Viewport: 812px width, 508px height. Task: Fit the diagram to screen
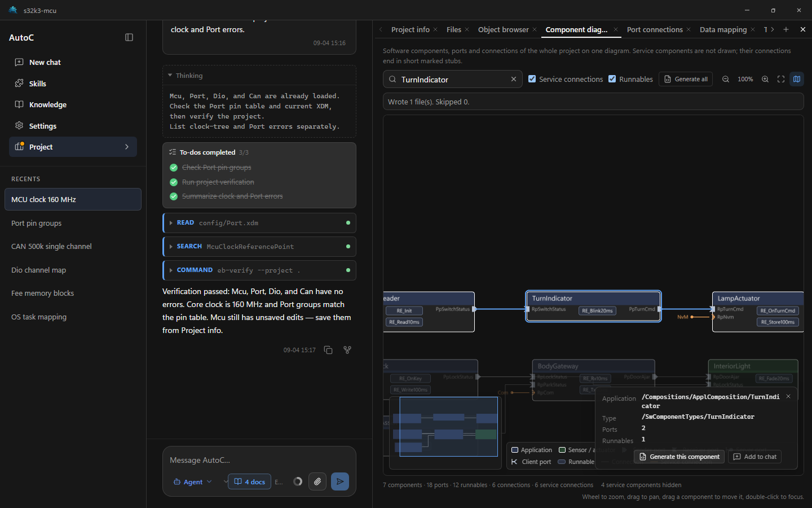coord(781,79)
